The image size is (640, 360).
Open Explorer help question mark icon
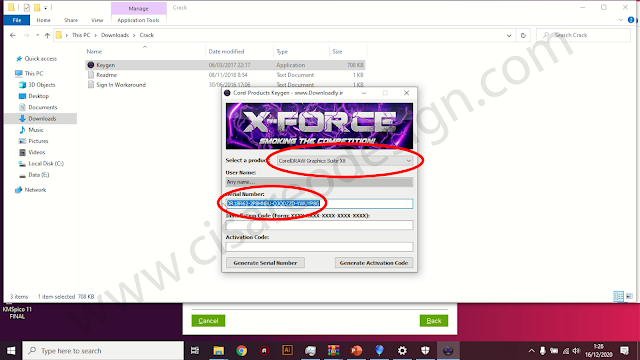631,20
